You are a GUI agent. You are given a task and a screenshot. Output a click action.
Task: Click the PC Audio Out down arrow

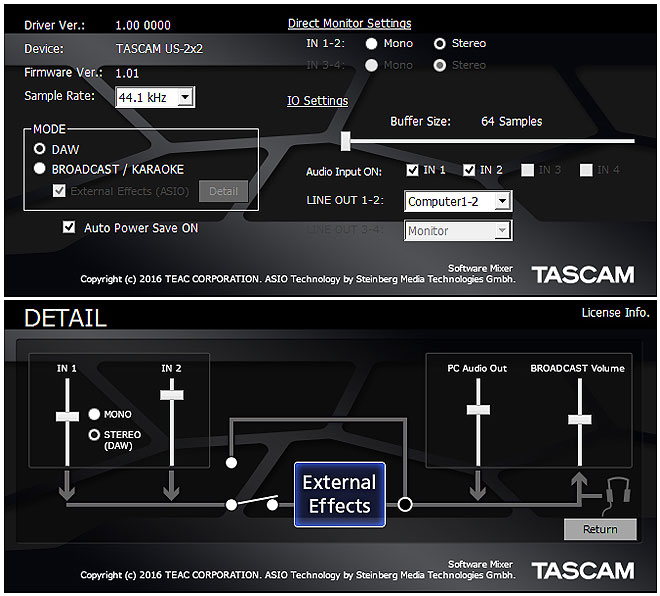[477, 487]
